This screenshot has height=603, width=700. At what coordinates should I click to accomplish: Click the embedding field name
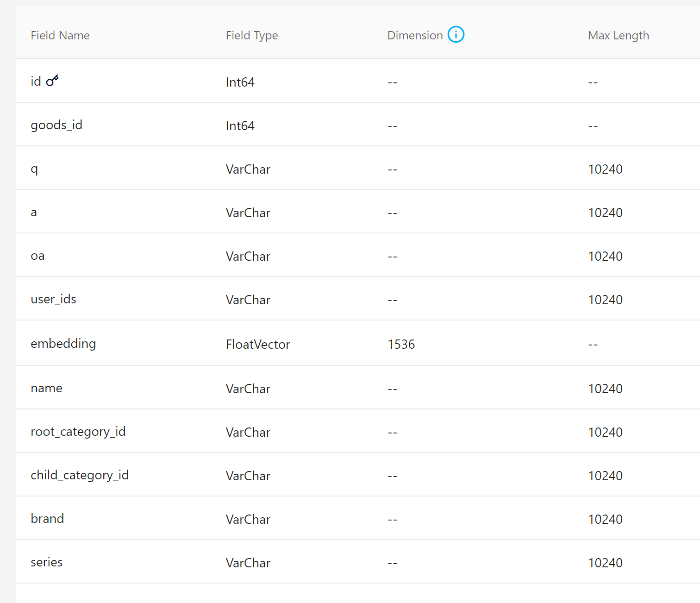tap(63, 344)
